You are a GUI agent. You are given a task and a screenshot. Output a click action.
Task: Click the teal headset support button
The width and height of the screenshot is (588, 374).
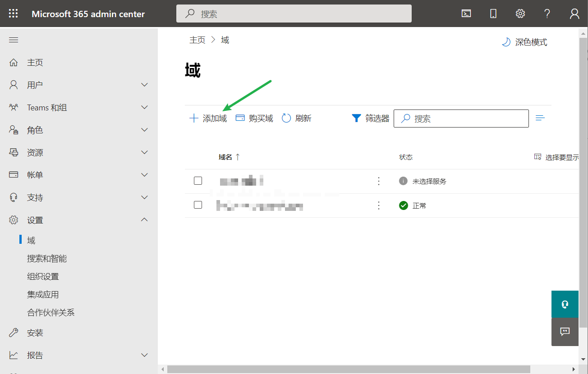pyautogui.click(x=565, y=304)
